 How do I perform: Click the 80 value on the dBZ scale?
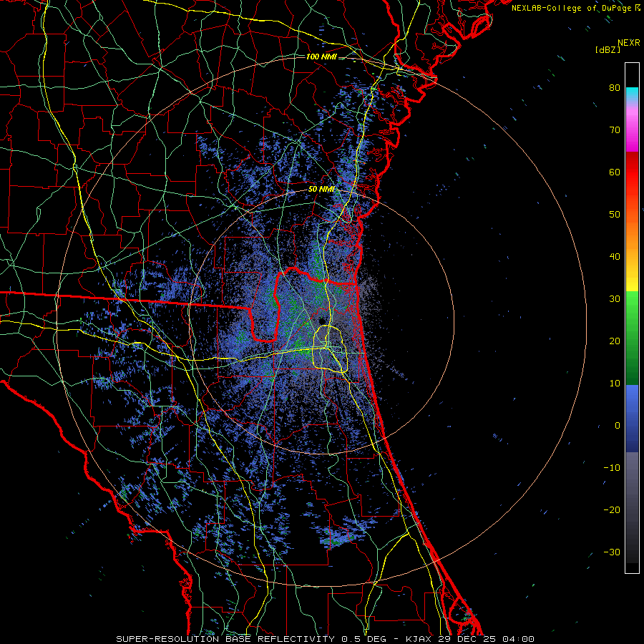[x=615, y=87]
